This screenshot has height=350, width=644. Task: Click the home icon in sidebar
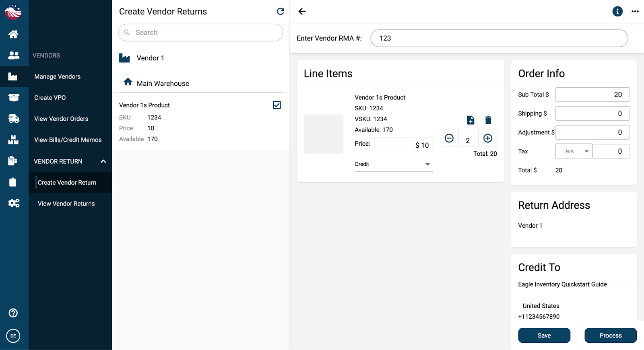(x=13, y=34)
